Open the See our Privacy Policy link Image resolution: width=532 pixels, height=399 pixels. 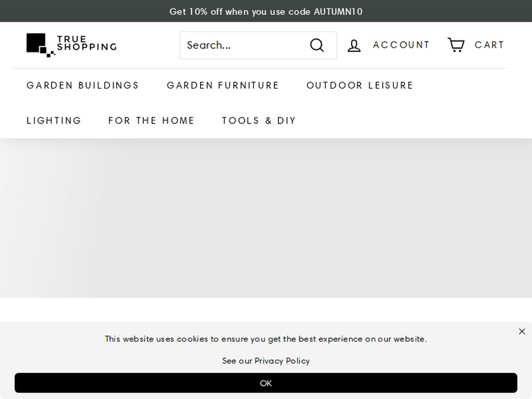point(266,361)
